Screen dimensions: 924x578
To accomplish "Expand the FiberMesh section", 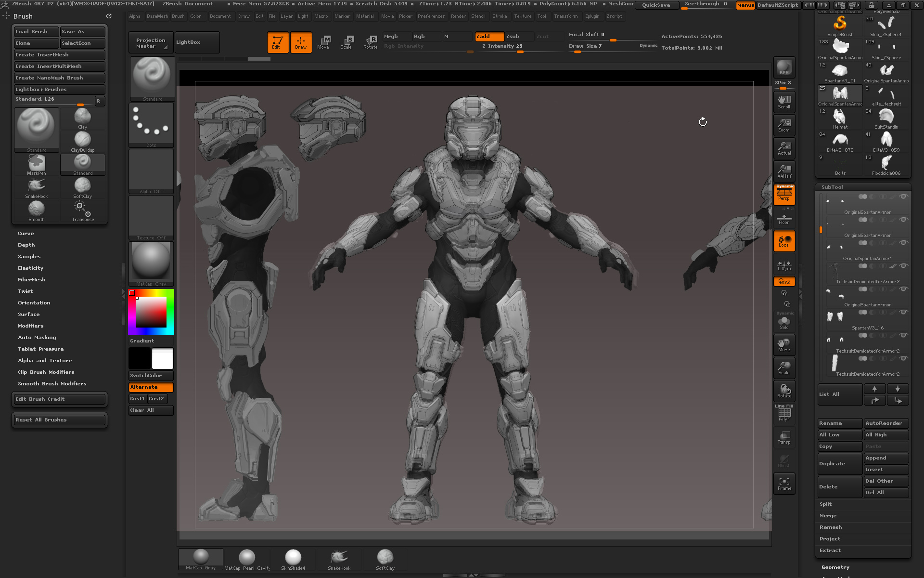I will [32, 279].
